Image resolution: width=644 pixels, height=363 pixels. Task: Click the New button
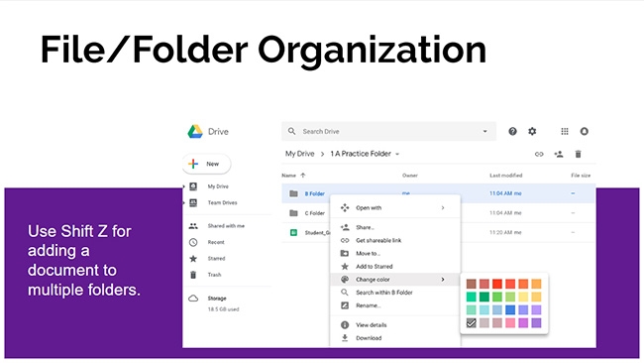pyautogui.click(x=207, y=164)
